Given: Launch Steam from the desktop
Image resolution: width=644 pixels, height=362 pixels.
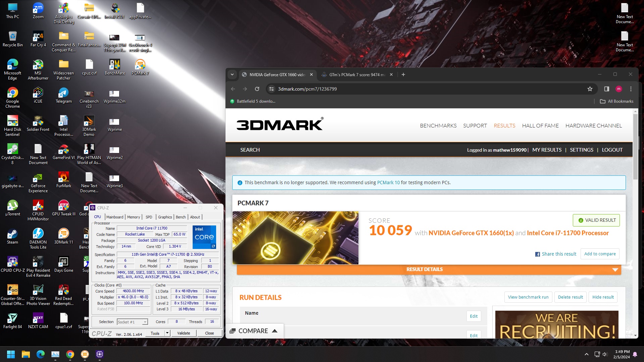Looking at the screenshot, I should point(12,236).
